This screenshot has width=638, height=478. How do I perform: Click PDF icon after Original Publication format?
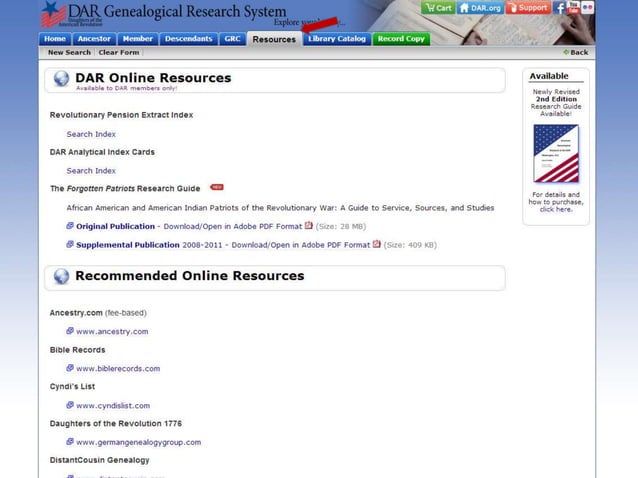[309, 225]
